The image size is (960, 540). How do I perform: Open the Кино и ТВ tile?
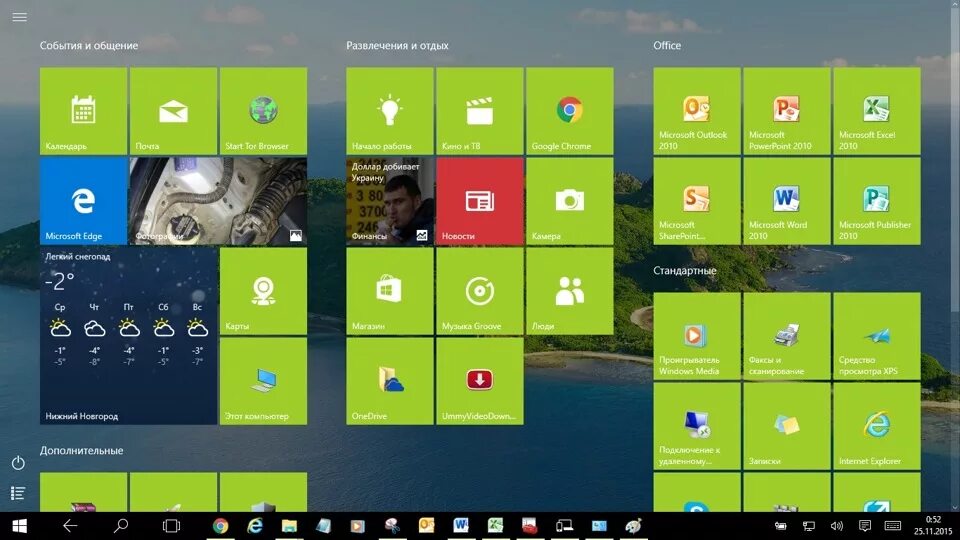tap(480, 111)
